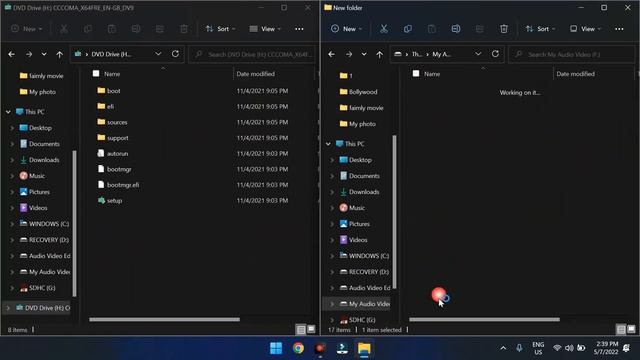Open Google Chrome from taskbar
640x360 pixels.
298,348
